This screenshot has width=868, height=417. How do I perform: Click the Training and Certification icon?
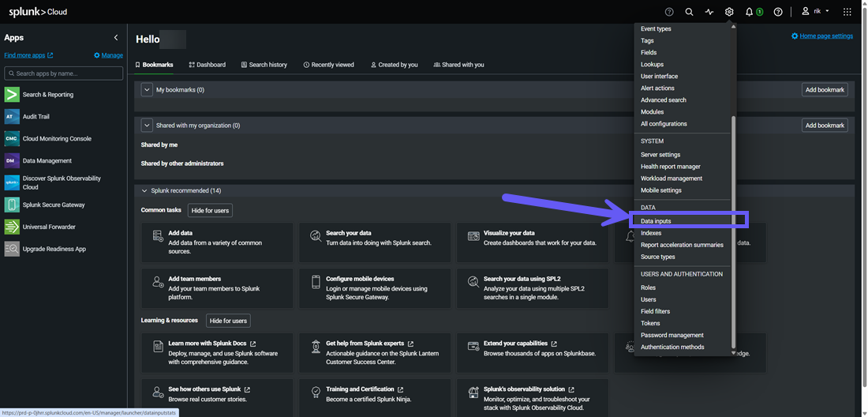point(316,392)
